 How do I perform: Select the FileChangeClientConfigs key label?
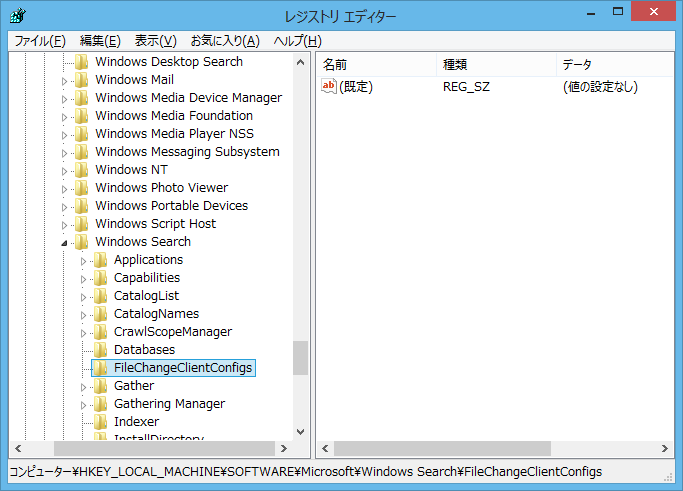tap(183, 368)
